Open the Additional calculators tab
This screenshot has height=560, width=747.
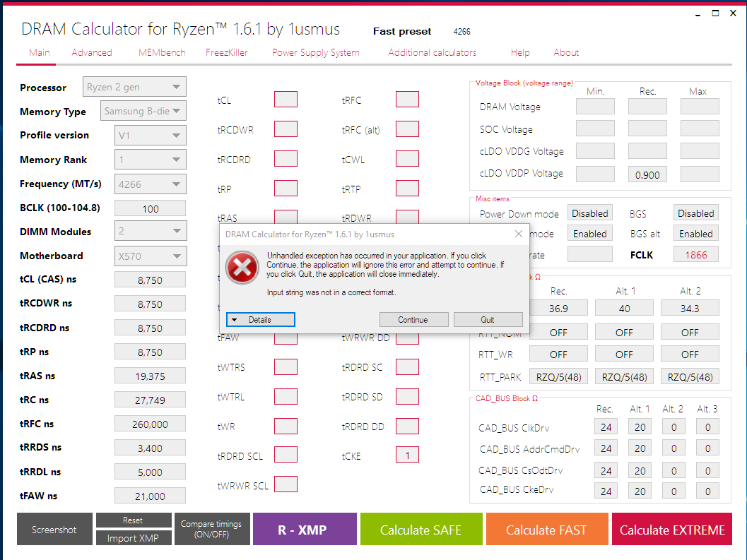click(x=432, y=52)
